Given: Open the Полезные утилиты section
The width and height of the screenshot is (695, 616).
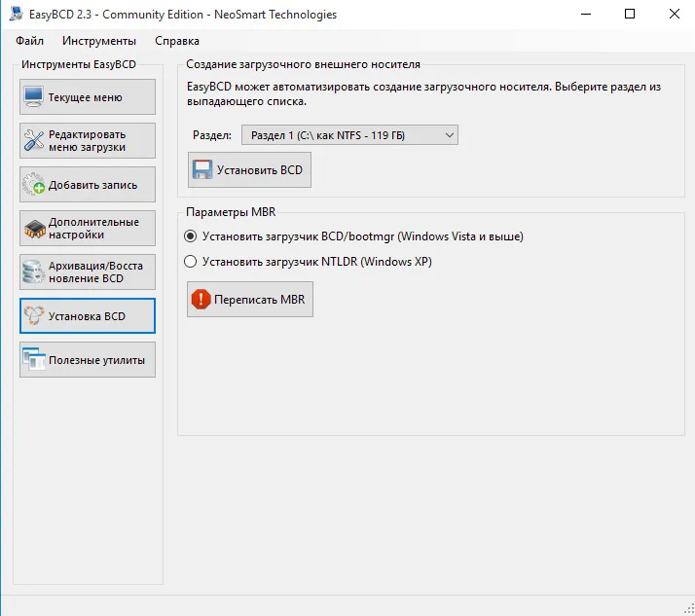Looking at the screenshot, I should (88, 360).
